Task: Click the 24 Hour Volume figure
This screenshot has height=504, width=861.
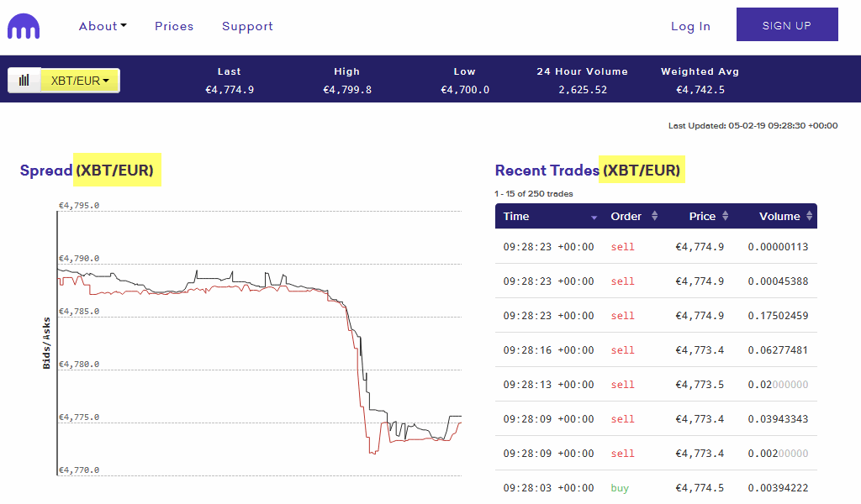Action: click(583, 89)
